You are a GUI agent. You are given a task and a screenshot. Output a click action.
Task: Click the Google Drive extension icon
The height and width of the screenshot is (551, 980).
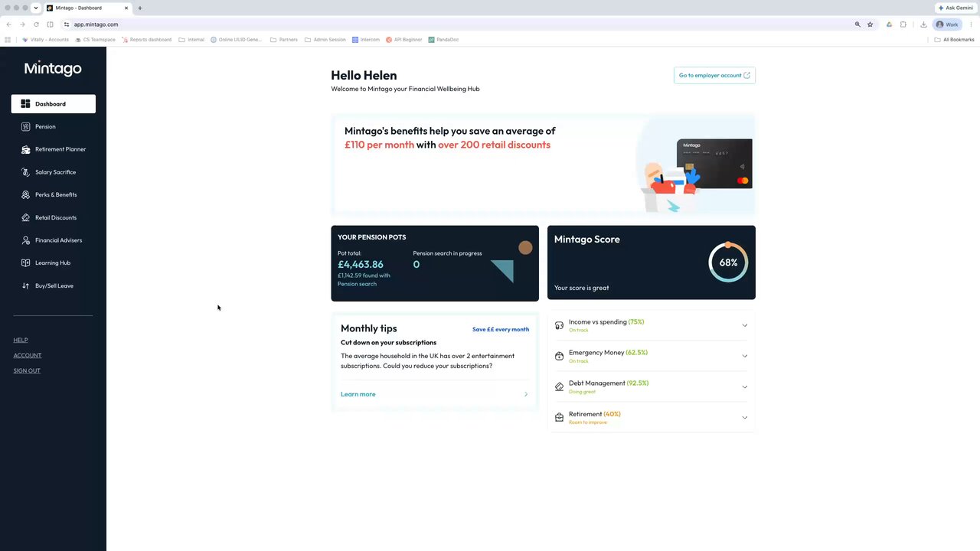889,24
